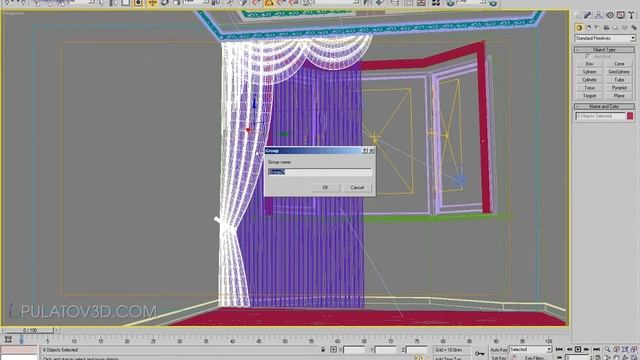Select the Space Warps category icon
Image resolution: width=640 pixels, height=360 pixels.
coord(624,28)
